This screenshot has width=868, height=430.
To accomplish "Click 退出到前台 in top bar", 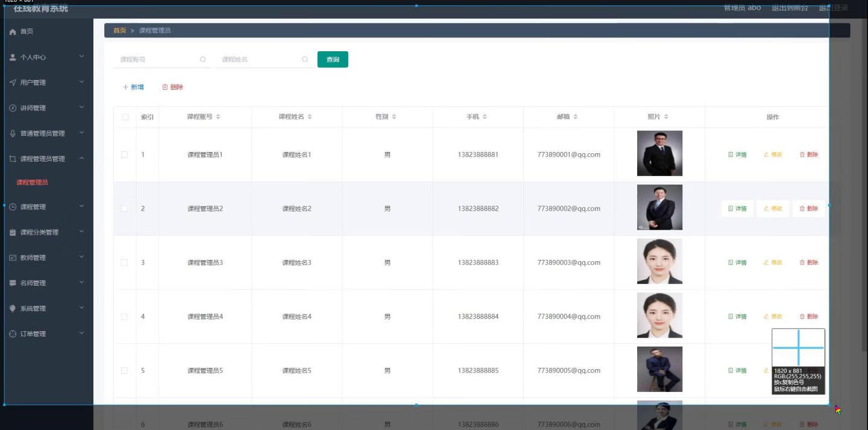I will coord(790,8).
